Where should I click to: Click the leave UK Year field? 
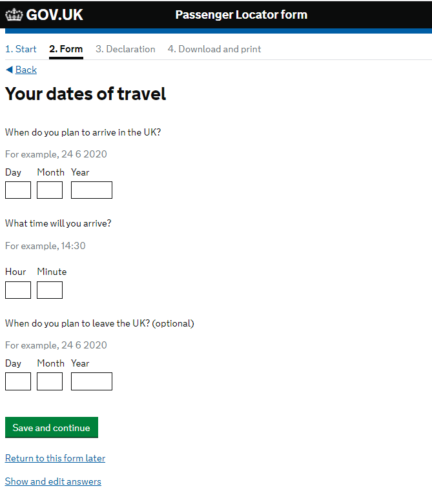point(92,381)
